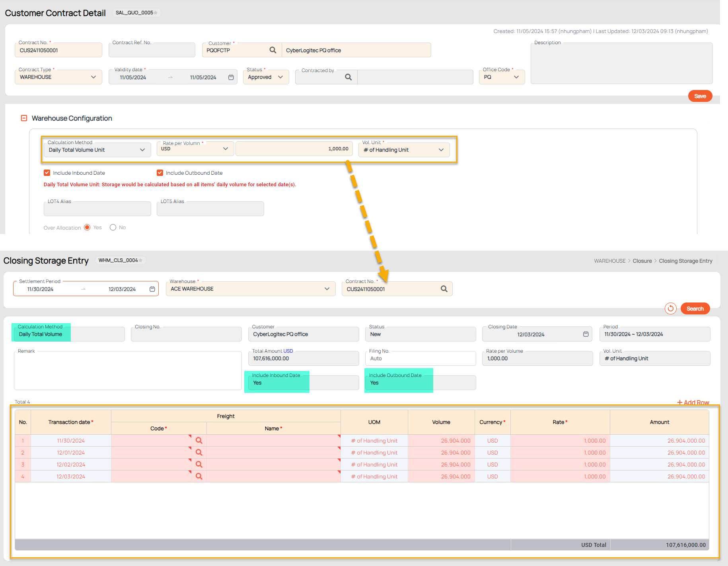Uncheck Include Outbound Date checkbox

(160, 173)
